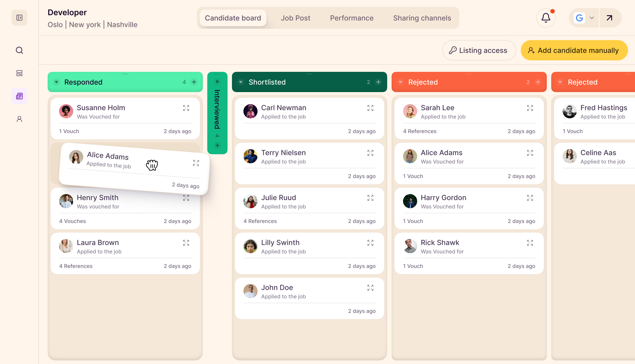Image resolution: width=635 pixels, height=364 pixels.
Task: Click the Interviewed vertical label
Action: [x=217, y=109]
